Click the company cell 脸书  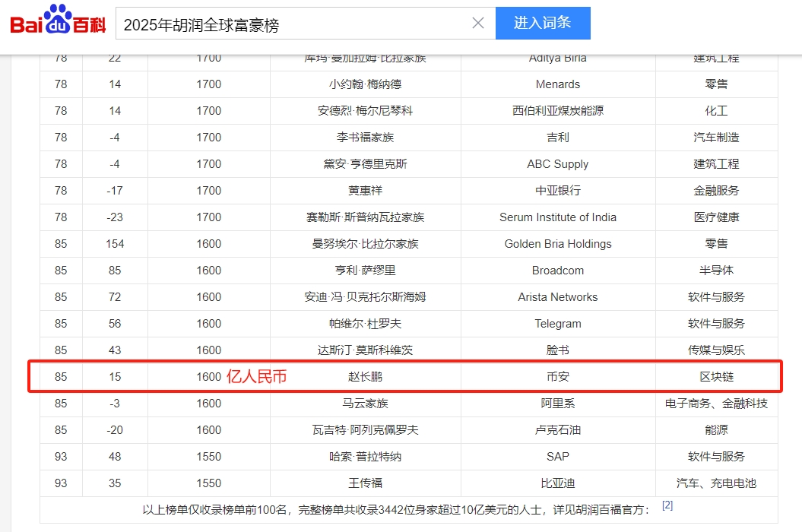(557, 350)
